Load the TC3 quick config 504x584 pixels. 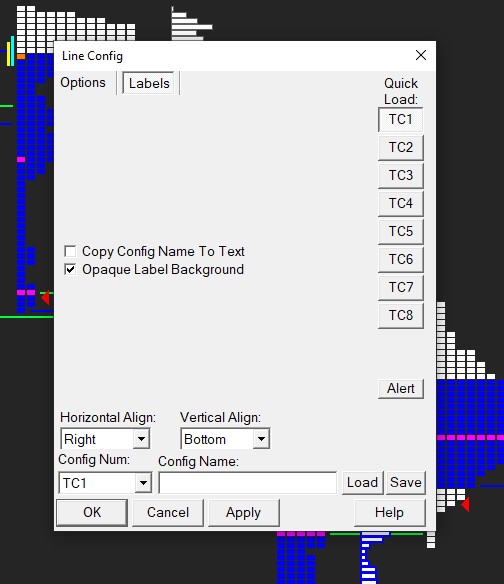pos(401,175)
